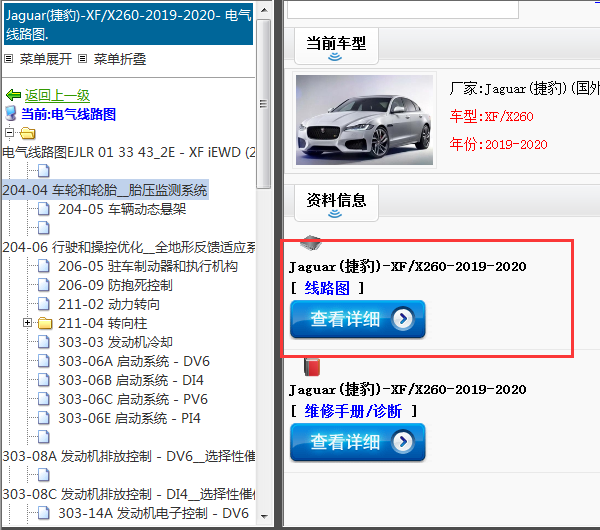600x530 pixels.
Task: Select 303-03 发动机冷却 tree item
Action: (115, 342)
